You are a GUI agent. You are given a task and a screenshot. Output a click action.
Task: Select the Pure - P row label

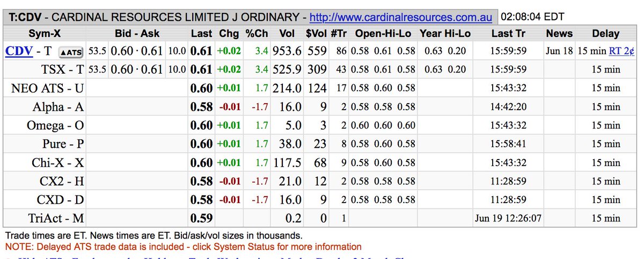coord(63,144)
